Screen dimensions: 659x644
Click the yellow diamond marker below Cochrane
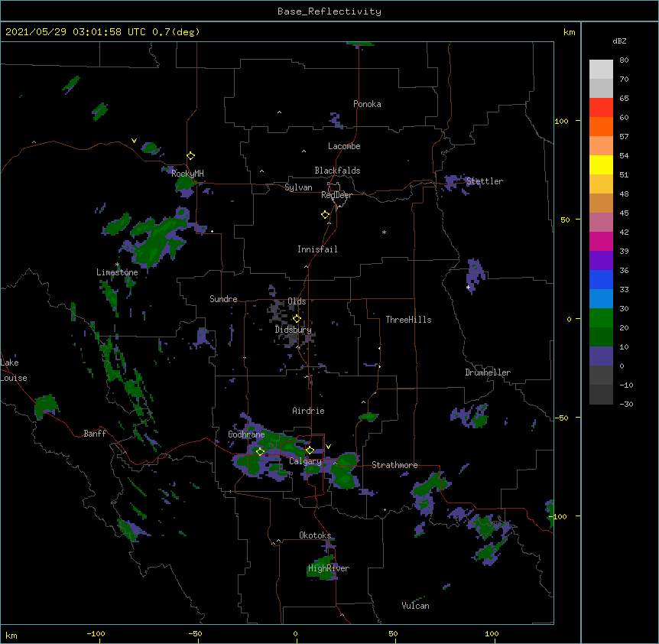tap(260, 451)
